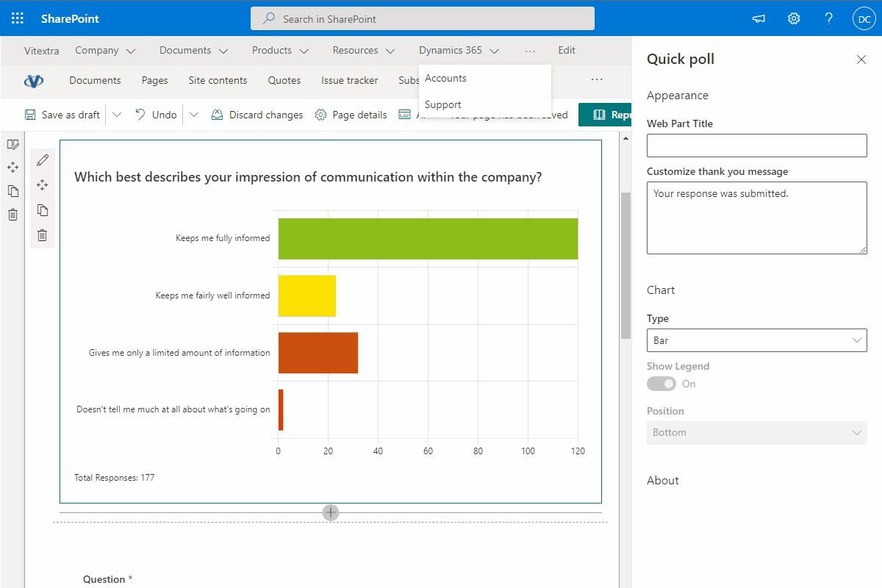Open the Pages navigation link
Image resolution: width=882 pixels, height=588 pixels.
(155, 80)
